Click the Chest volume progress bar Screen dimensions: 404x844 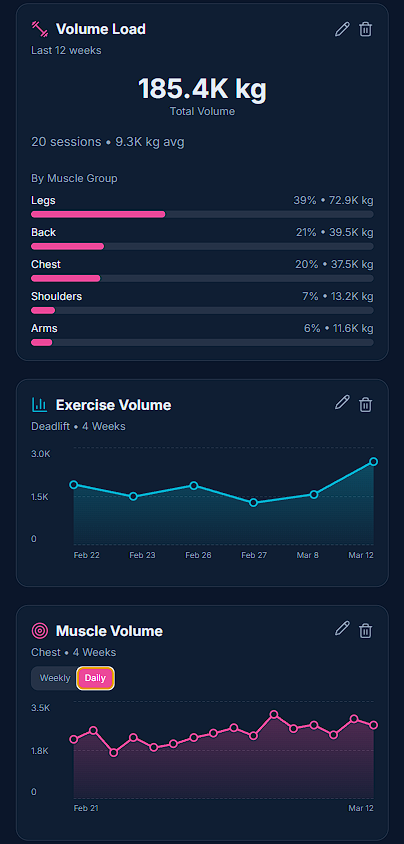pyautogui.click(x=202, y=278)
